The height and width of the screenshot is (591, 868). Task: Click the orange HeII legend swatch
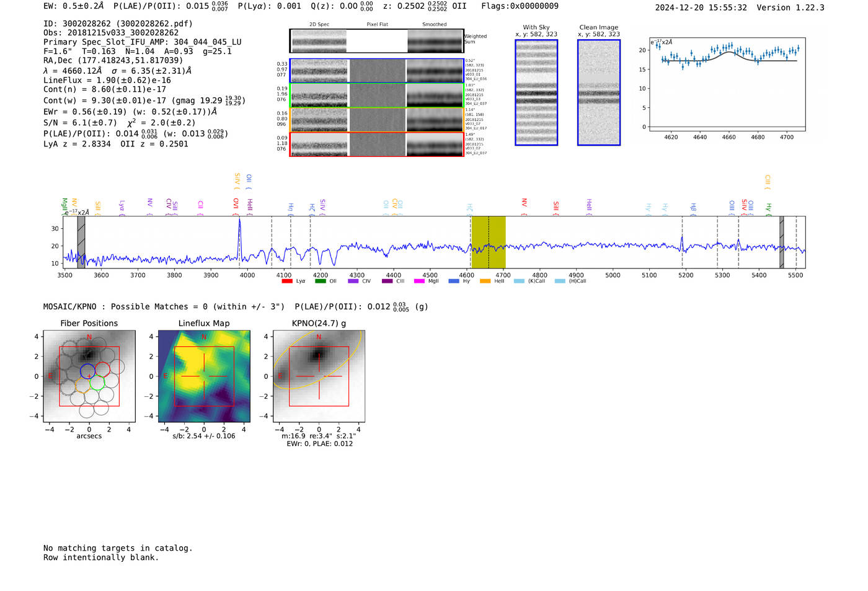tap(485, 282)
